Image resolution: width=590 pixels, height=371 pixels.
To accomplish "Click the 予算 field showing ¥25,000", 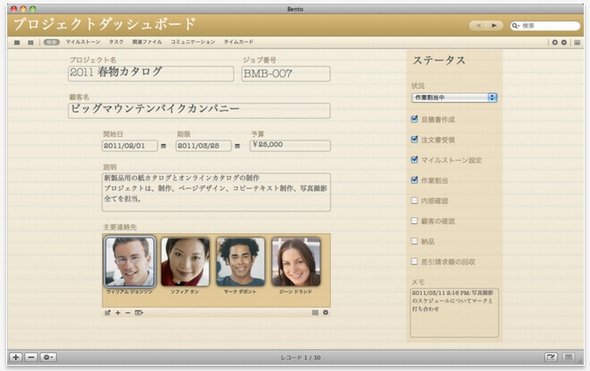I will point(290,145).
